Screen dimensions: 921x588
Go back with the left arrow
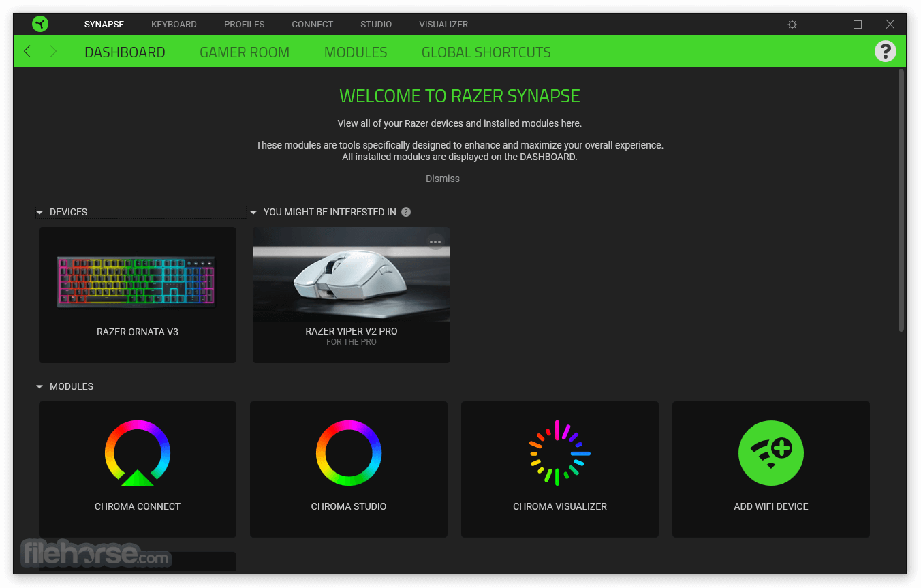point(27,52)
